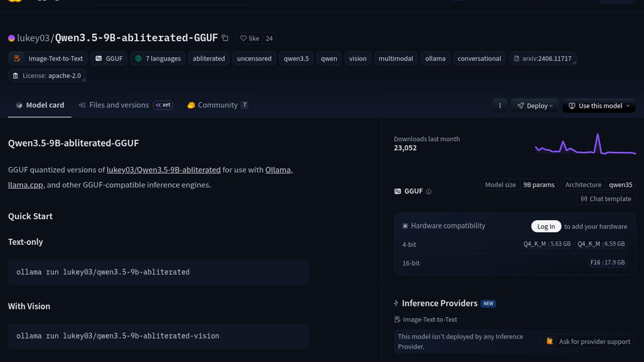
Task: Open the License apache-2.0 tag menu
Action: [47, 76]
